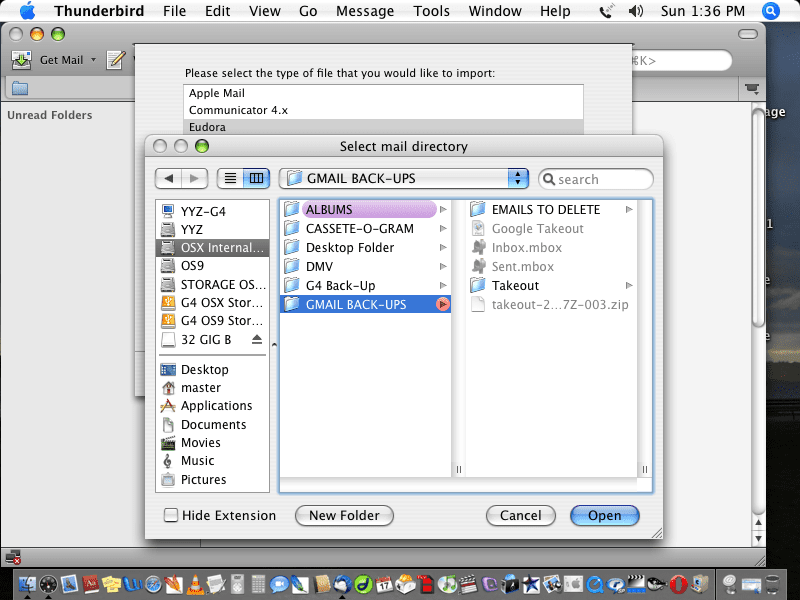Eject the 32 GIG B volume
This screenshot has height=600, width=800.
tap(257, 339)
